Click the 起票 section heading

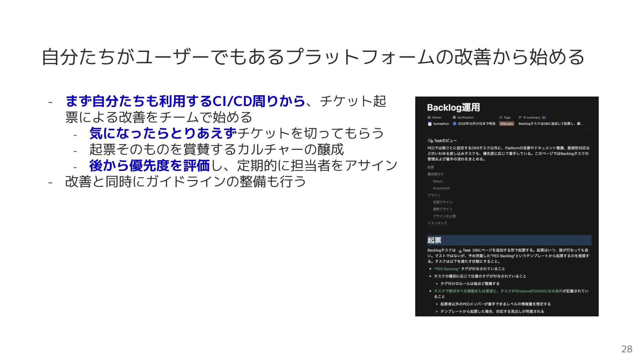[434, 240]
